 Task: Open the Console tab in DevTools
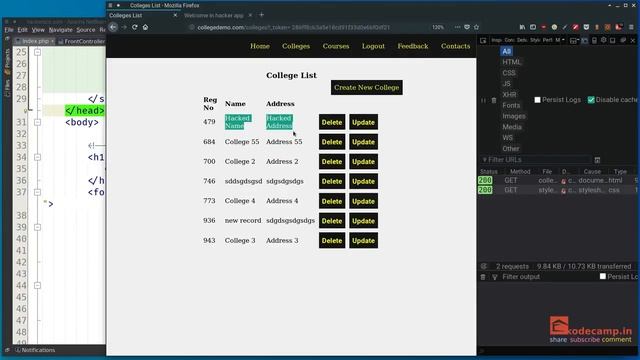pos(509,40)
